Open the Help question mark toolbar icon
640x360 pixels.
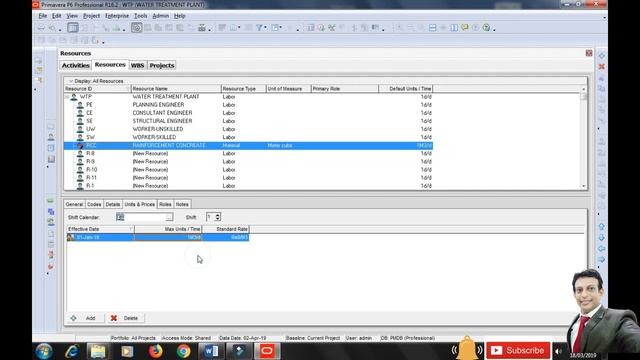pyautogui.click(x=486, y=28)
